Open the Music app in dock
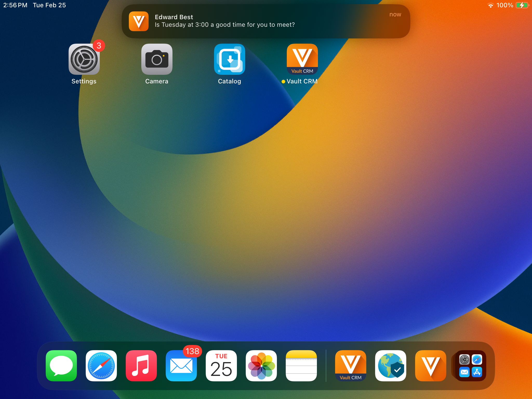 141,365
